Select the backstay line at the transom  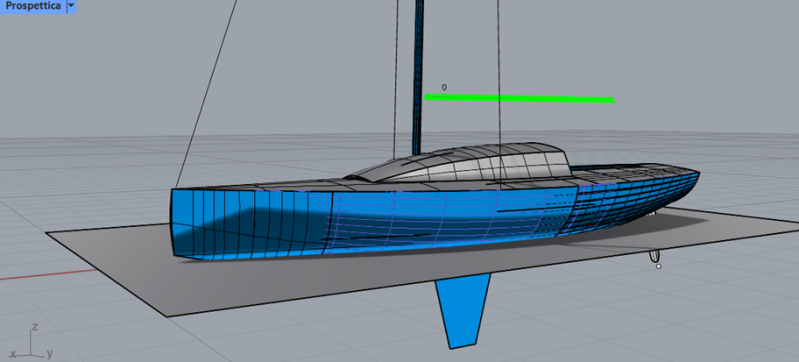point(206,94)
